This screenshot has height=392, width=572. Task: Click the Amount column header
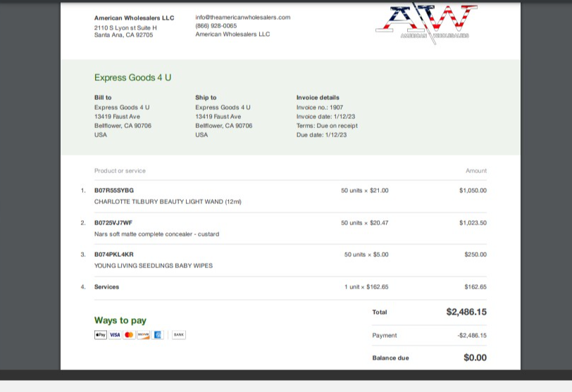point(476,171)
